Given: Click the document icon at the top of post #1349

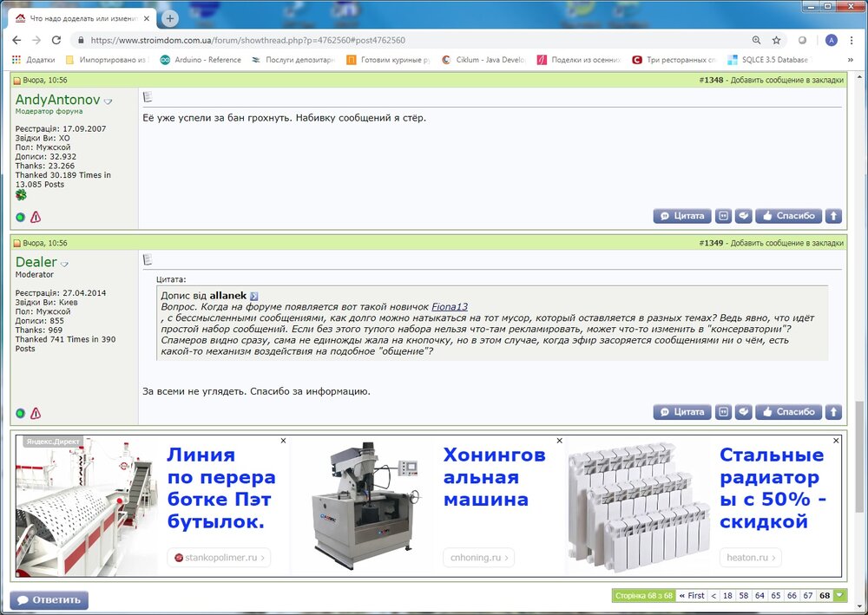Looking at the screenshot, I should [x=147, y=258].
